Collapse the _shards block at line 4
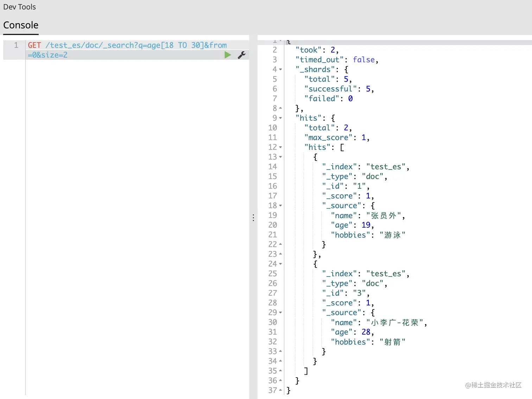Viewport: 532px width, 399px height. (x=280, y=70)
